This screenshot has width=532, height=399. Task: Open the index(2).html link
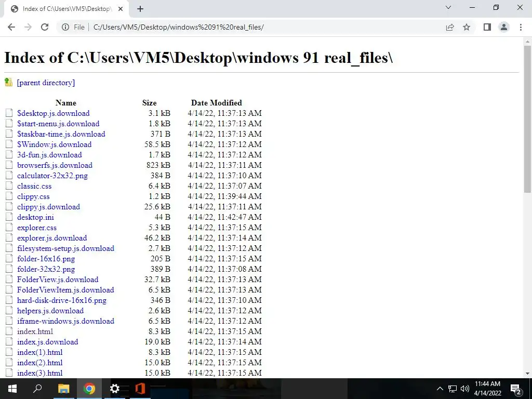39,363
